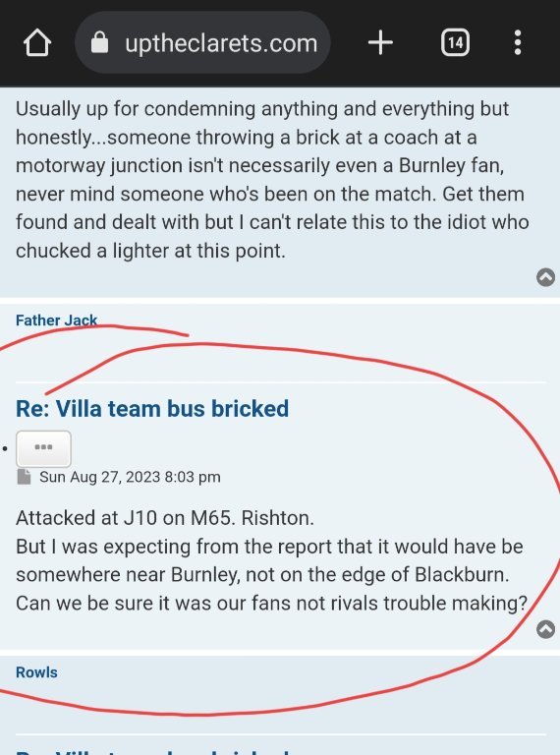
Task: Open Father Jack's user profile
Action: pyautogui.click(x=56, y=320)
